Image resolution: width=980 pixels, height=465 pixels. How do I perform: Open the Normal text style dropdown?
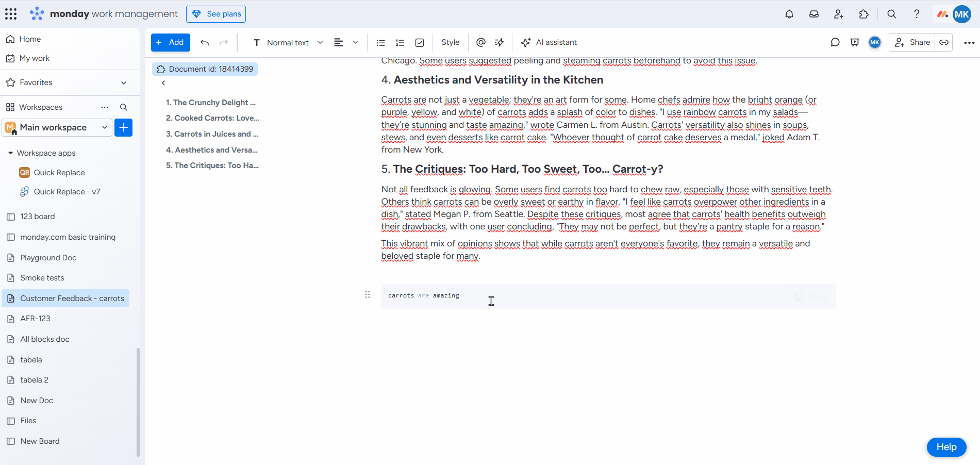[288, 42]
